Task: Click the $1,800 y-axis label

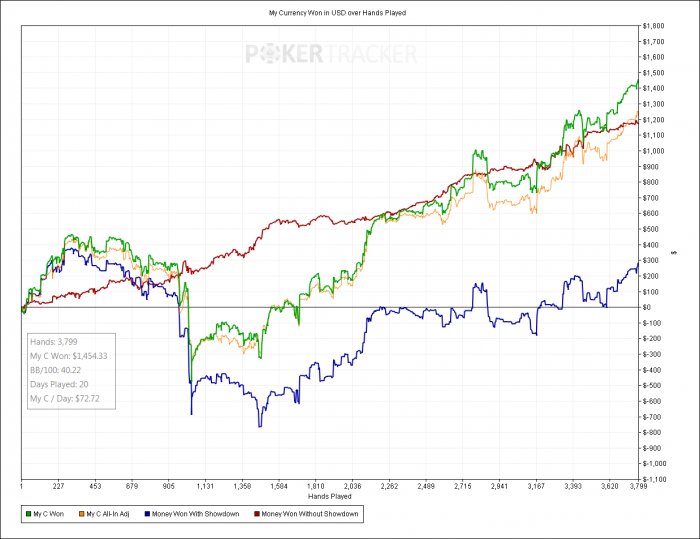Action: [653, 26]
